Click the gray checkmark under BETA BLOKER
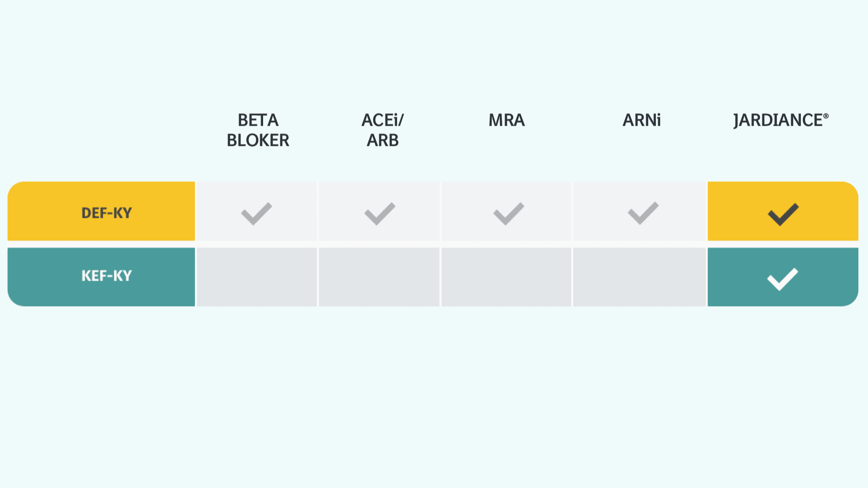This screenshot has height=488, width=868. click(x=256, y=214)
